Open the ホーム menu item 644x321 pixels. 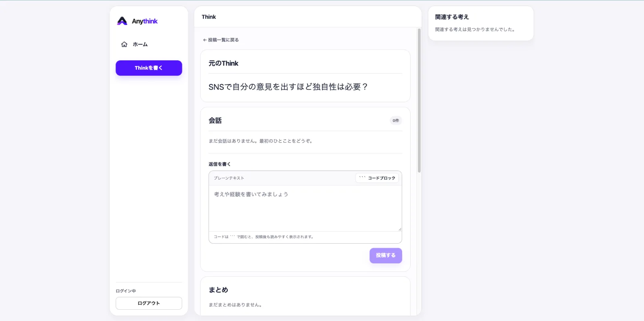click(149, 44)
